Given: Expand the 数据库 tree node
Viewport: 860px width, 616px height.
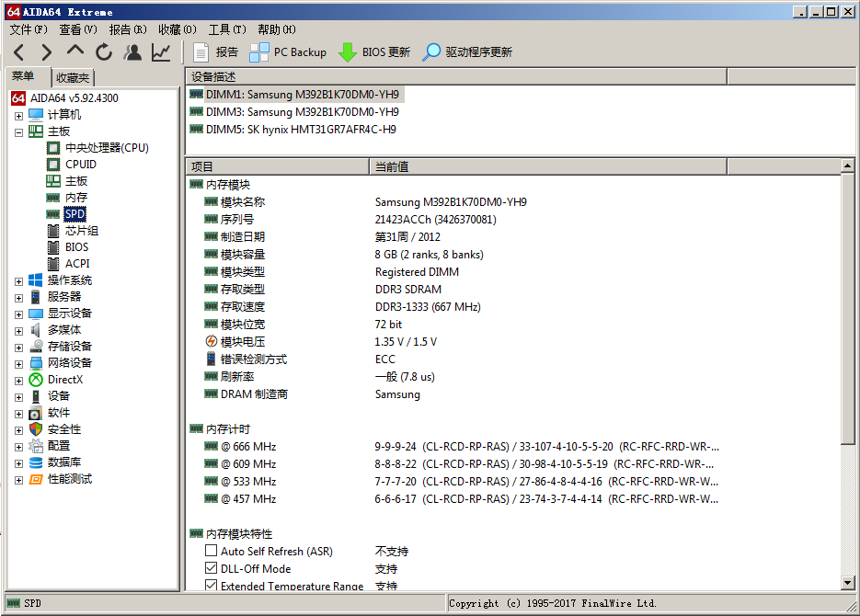Looking at the screenshot, I should pyautogui.click(x=18, y=463).
